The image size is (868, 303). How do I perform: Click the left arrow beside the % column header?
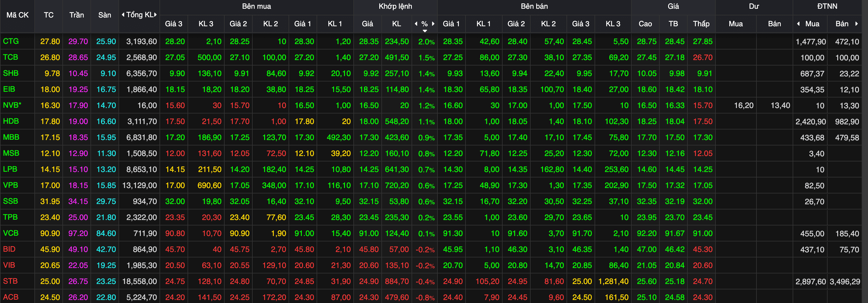416,24
